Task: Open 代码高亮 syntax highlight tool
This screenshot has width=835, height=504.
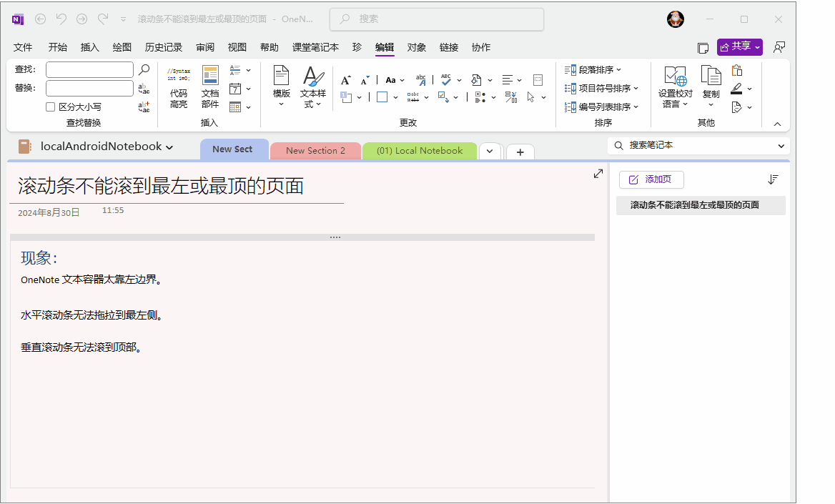Action: 179,87
